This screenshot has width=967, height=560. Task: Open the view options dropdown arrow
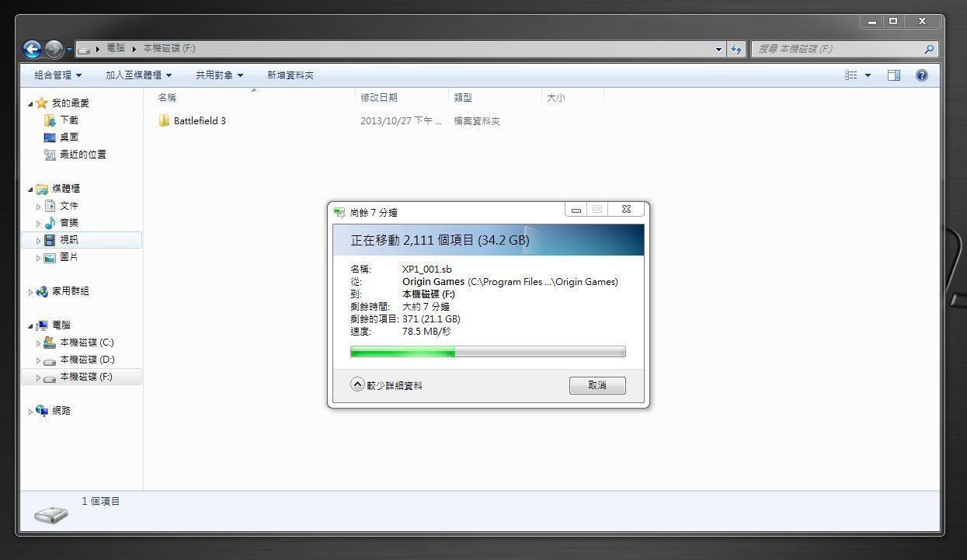tap(868, 75)
